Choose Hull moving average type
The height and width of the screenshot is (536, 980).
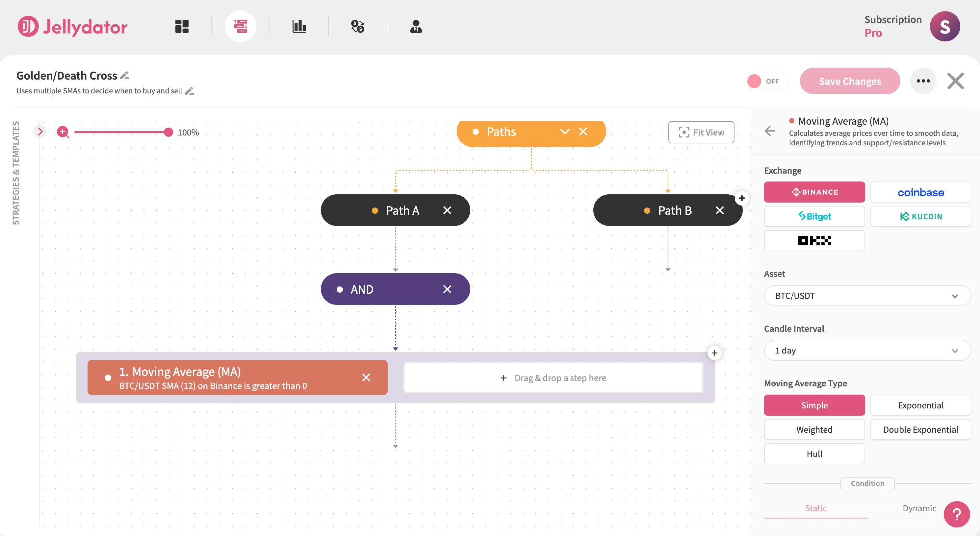[814, 454]
